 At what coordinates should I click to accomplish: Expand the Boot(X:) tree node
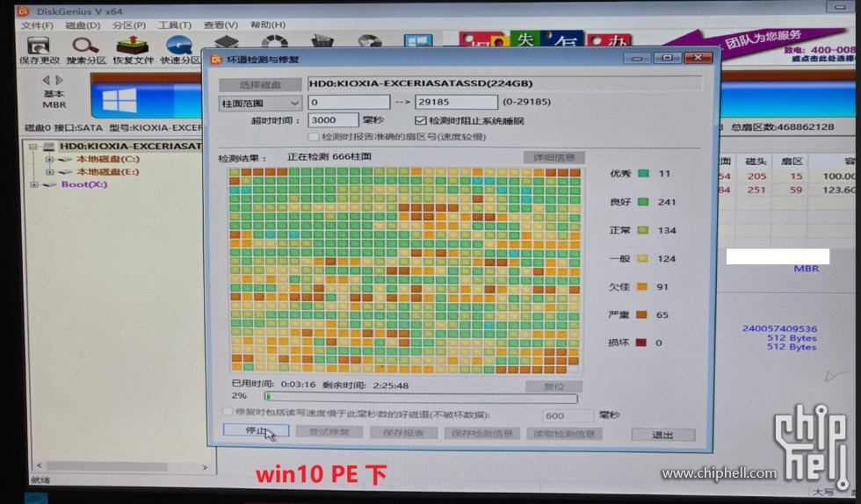pyautogui.click(x=34, y=184)
